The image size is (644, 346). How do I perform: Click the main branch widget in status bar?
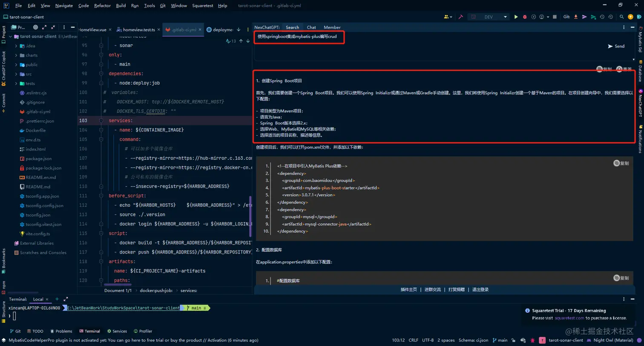click(x=500, y=340)
